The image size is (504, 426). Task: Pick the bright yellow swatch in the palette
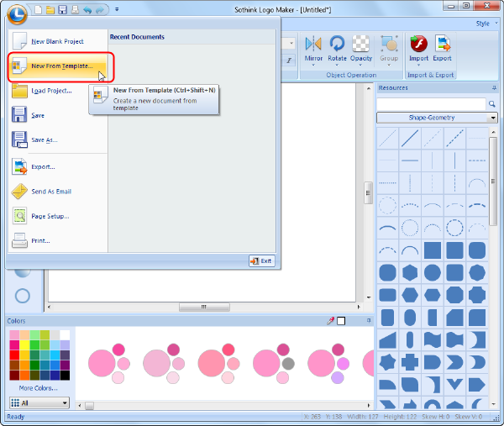coord(24,345)
